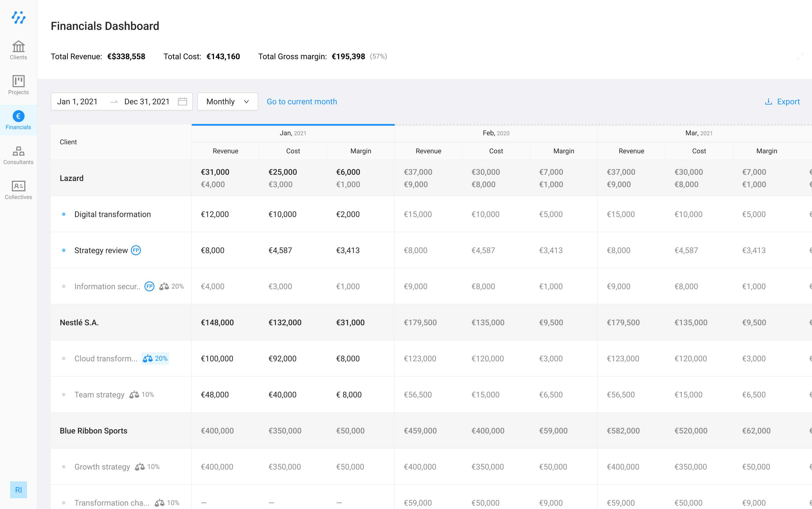
Task: Go to the Consultants section
Action: (x=18, y=151)
